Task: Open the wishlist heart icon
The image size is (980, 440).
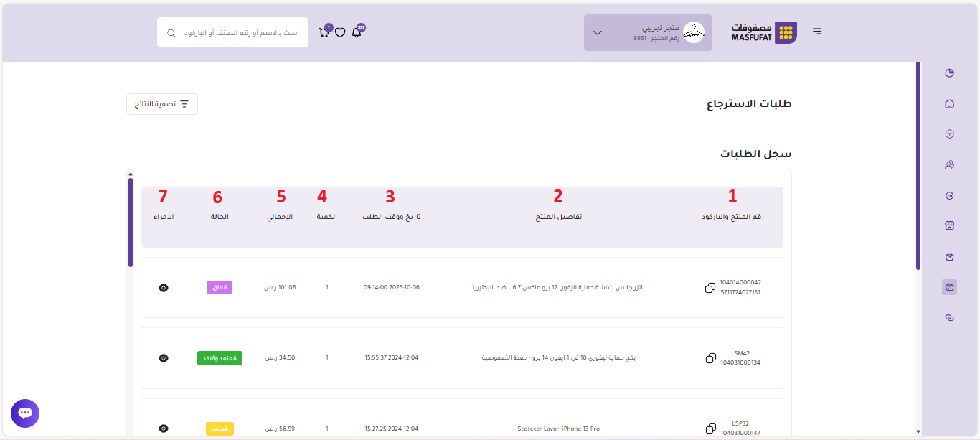Action: pyautogui.click(x=340, y=33)
